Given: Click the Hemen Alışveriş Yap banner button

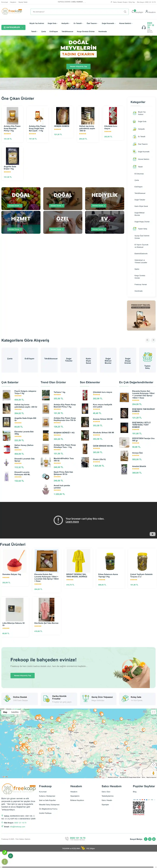Looking at the screenshot, I should coord(78,66).
